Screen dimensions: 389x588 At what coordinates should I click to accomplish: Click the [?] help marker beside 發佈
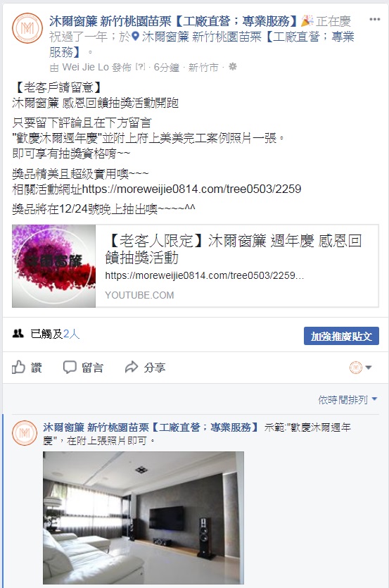tap(140, 67)
